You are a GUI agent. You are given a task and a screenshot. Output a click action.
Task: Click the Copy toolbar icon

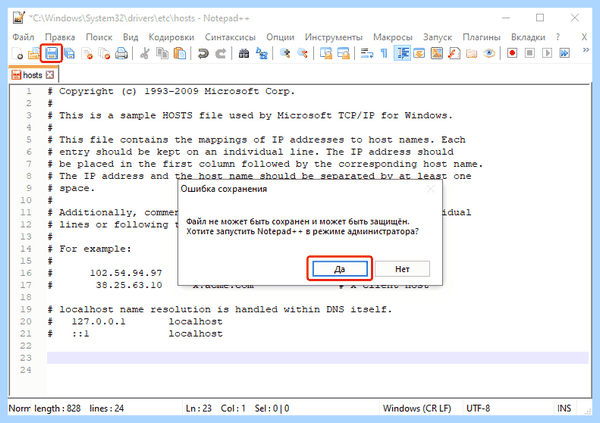coord(162,53)
